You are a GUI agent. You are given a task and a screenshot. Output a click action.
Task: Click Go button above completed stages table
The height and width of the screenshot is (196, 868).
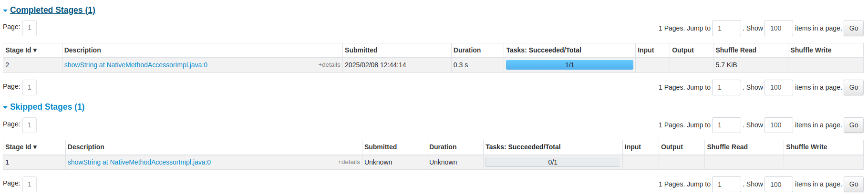[x=854, y=28]
